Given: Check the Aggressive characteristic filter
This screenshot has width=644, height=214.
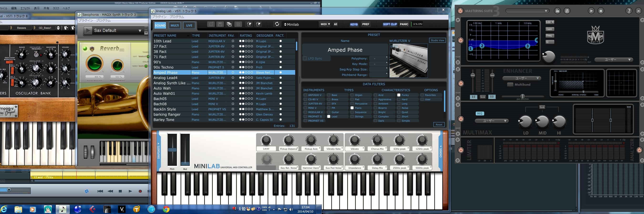Looking at the screenshot, I should [375, 100].
